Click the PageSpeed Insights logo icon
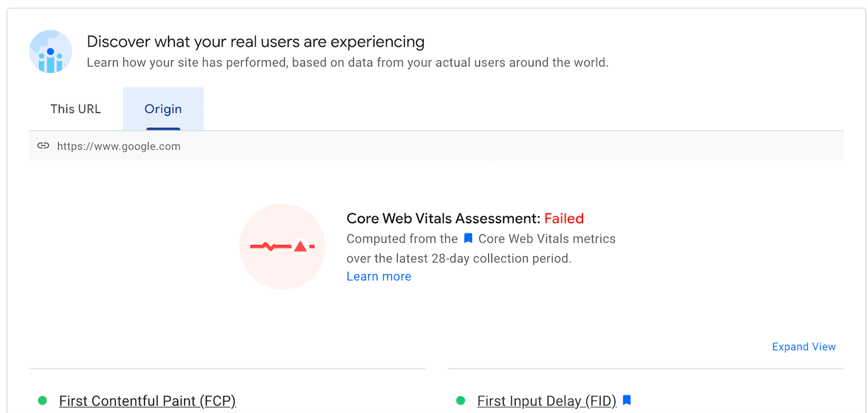The height and width of the screenshot is (413, 868). tap(50, 52)
